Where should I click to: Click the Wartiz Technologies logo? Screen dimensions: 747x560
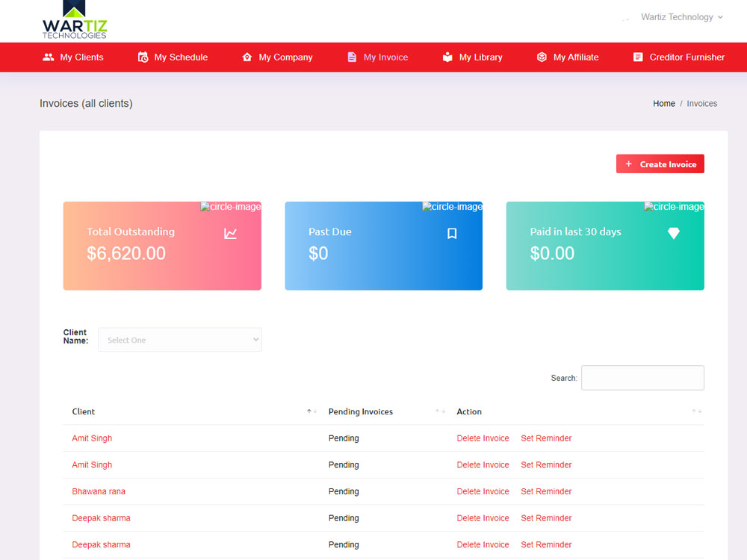click(x=74, y=20)
